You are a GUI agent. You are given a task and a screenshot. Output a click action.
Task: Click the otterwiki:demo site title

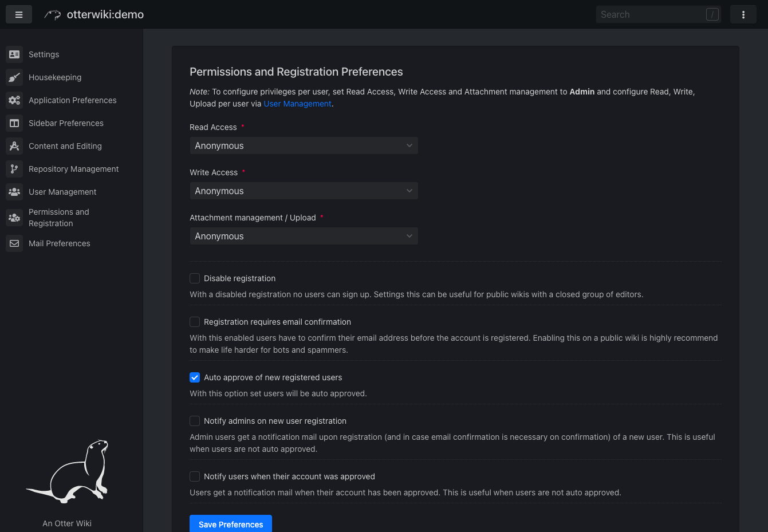point(105,15)
